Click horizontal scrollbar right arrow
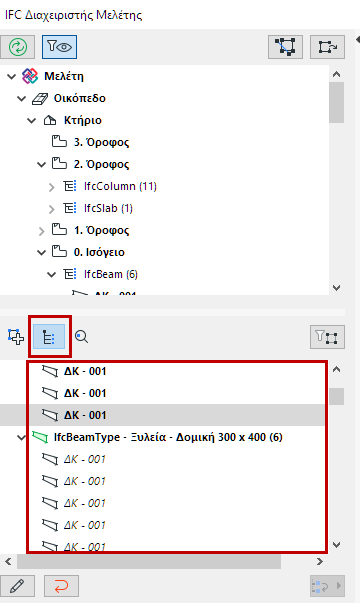The image size is (360, 603). [x=320, y=562]
